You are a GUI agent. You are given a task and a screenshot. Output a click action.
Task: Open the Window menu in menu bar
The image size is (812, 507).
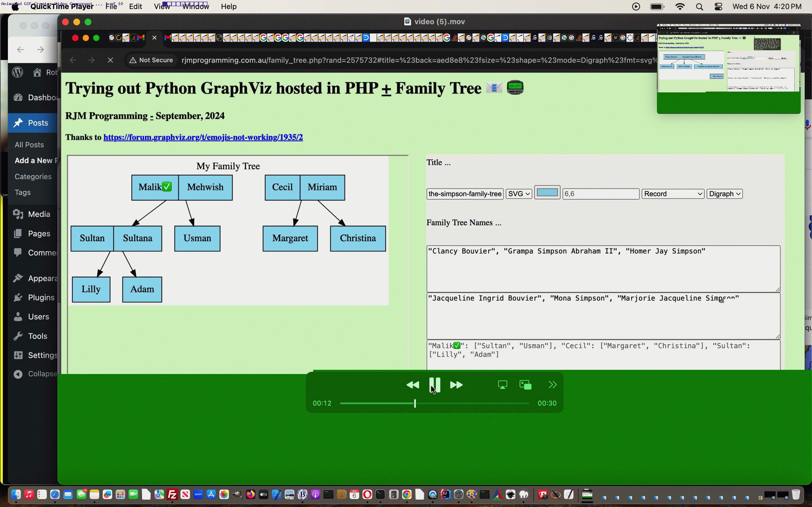click(196, 6)
